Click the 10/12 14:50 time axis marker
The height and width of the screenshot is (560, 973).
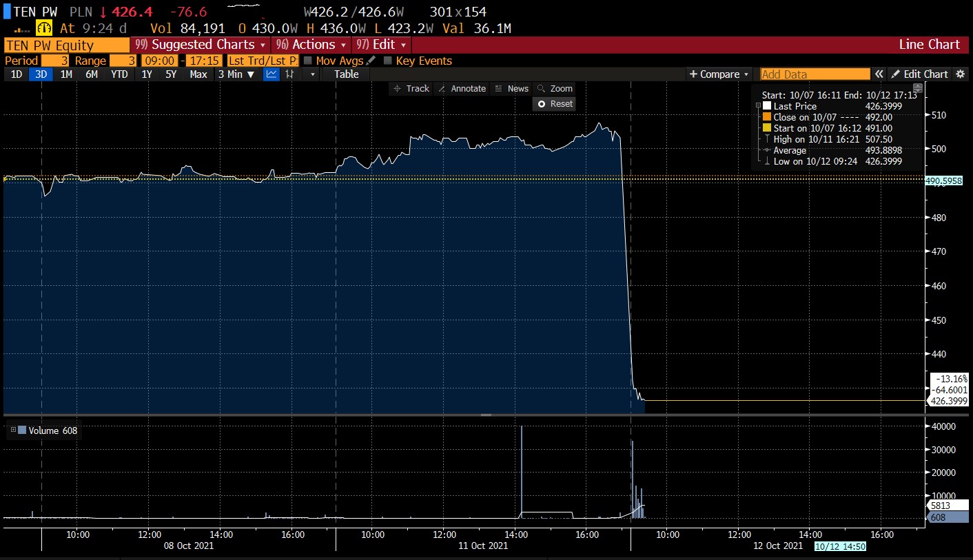click(x=839, y=546)
